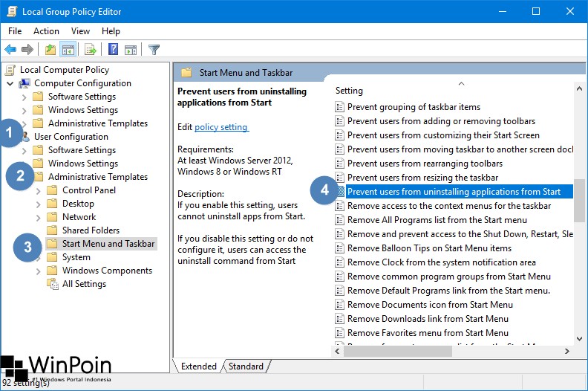Screen dimensions: 588x391
Task: Click folder icon next to Shared Folders
Action: pos(52,230)
